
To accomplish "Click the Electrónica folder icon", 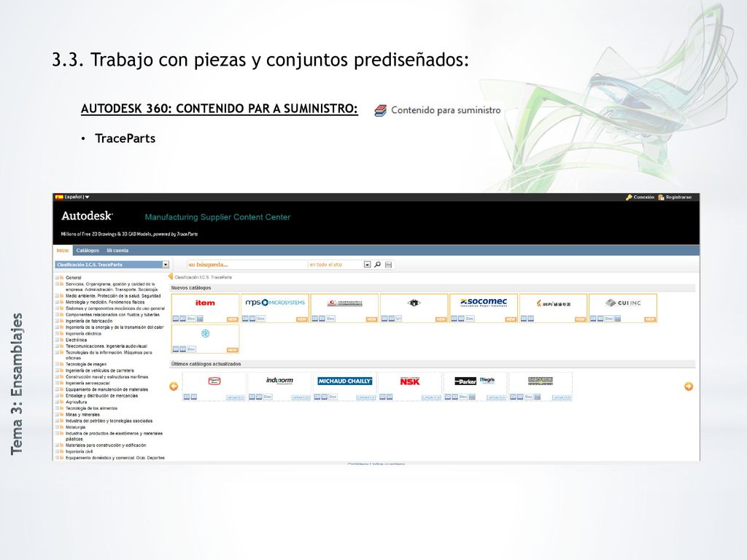I will click(62, 340).
